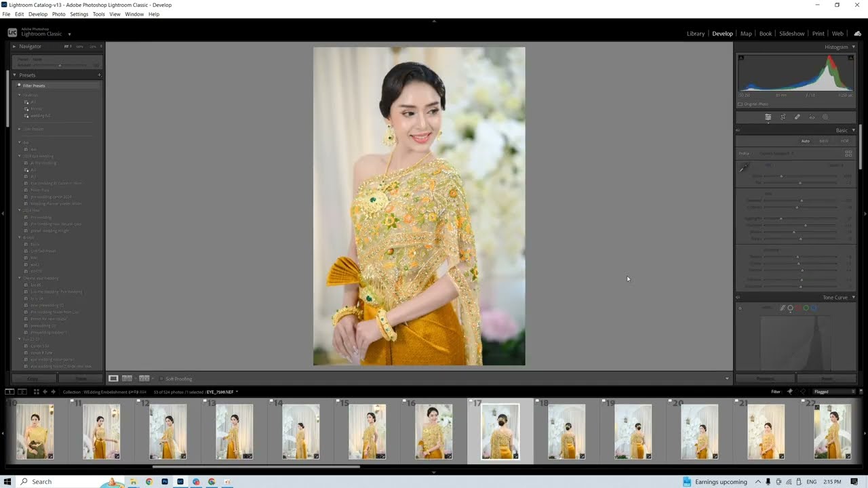Toggle the Basic panel on/off switch
Screen dimensions: 868x488
tap(738, 130)
